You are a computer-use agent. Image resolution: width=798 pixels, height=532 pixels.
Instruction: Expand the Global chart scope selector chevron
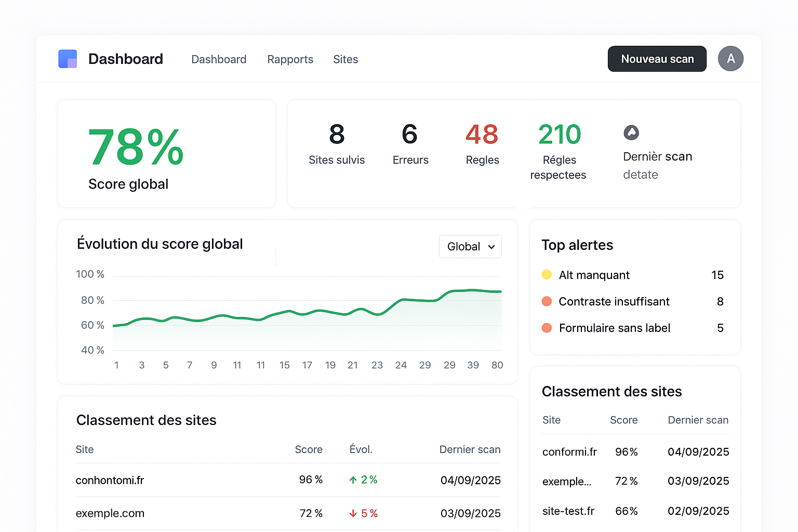491,247
